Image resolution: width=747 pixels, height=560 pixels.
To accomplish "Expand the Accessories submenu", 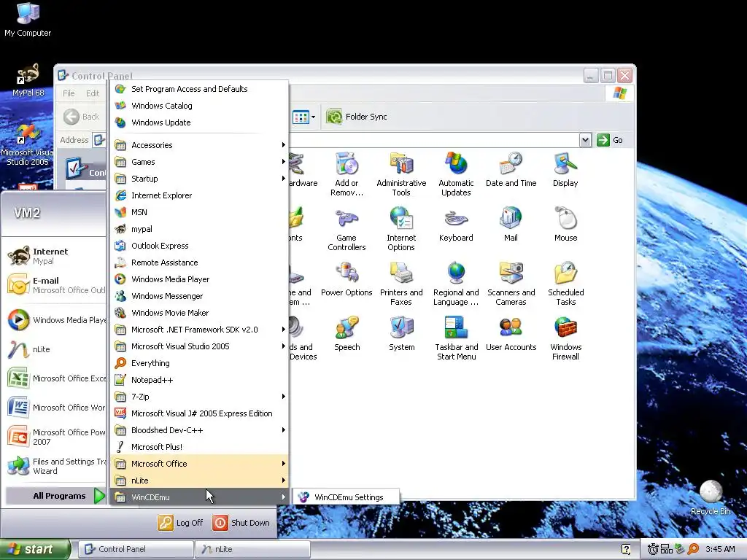I will click(199, 145).
